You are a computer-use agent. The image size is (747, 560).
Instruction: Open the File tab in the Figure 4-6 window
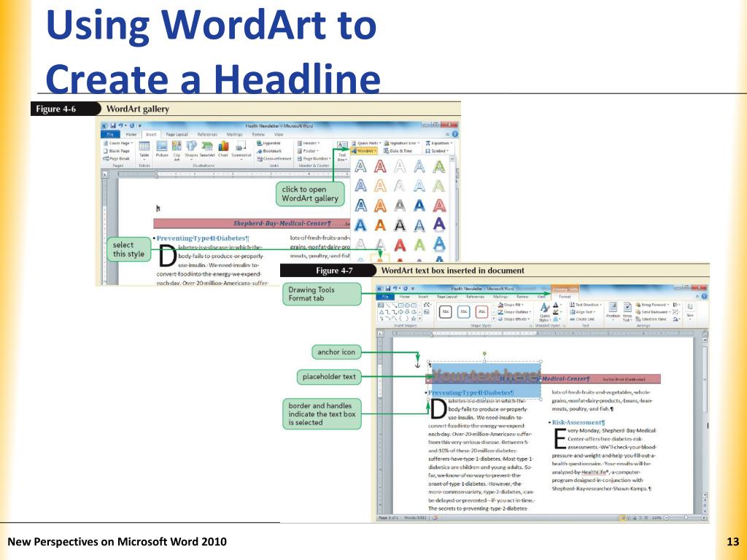point(110,135)
